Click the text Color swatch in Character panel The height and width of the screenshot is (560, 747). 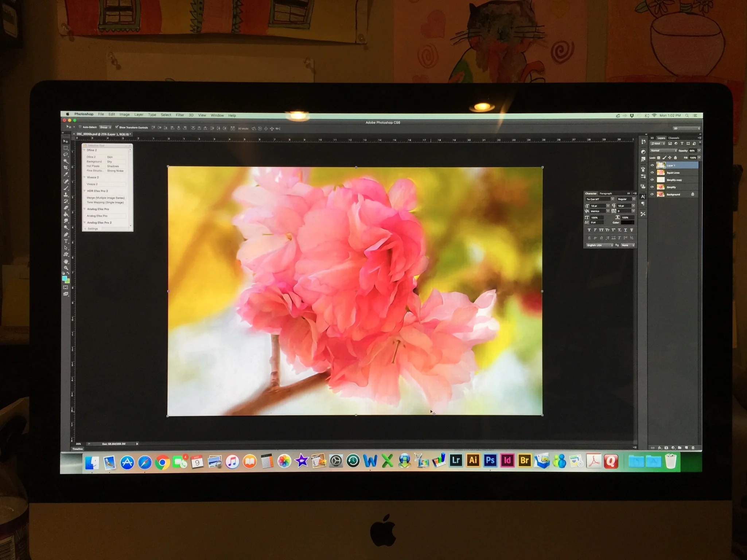(628, 223)
